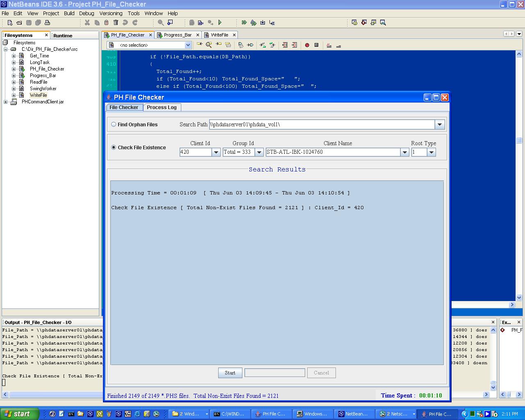
Task: Click the red record macro button
Action: [307, 45]
